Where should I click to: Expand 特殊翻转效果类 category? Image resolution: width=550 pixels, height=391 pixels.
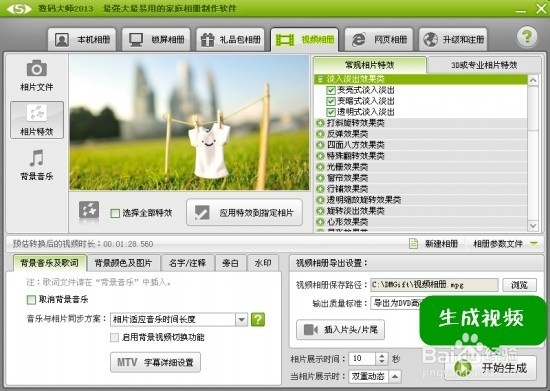tap(320, 156)
